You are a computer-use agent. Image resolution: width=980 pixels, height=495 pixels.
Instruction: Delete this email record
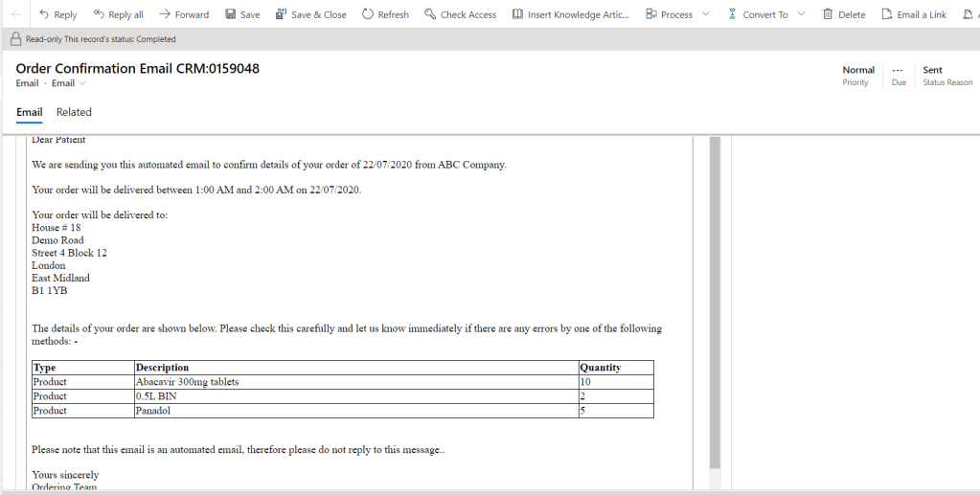click(844, 14)
